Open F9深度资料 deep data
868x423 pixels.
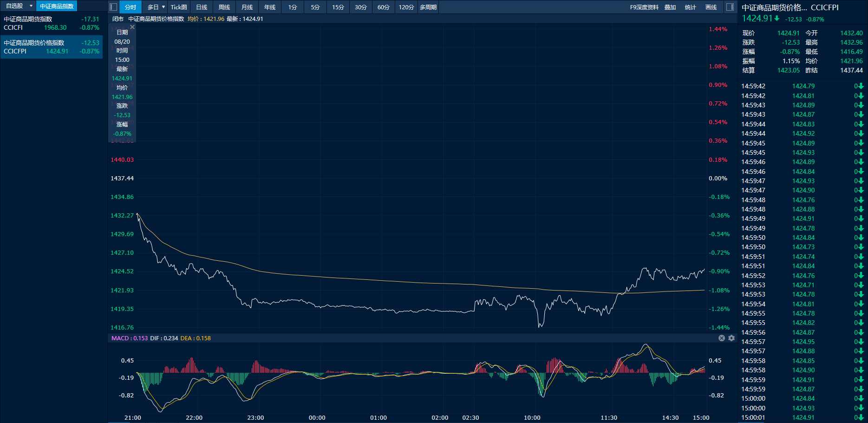point(644,7)
